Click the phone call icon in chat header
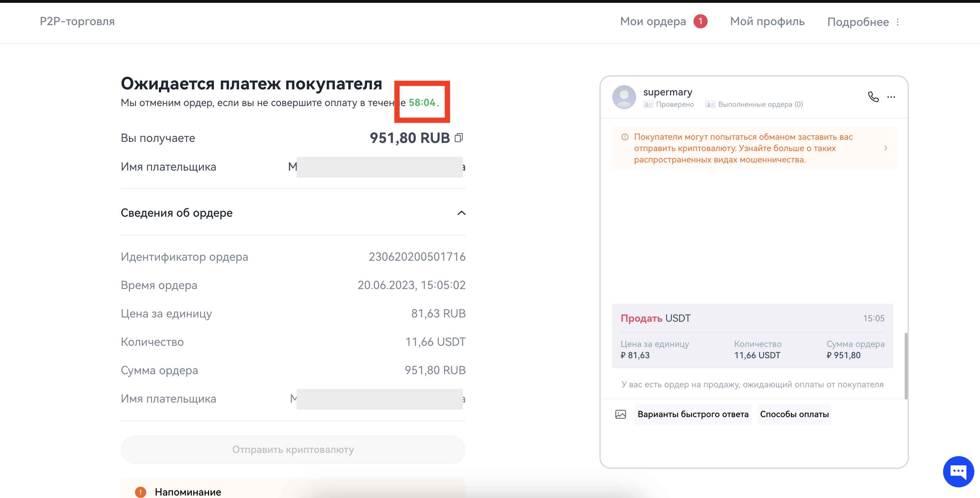Image resolution: width=980 pixels, height=498 pixels. tap(873, 97)
